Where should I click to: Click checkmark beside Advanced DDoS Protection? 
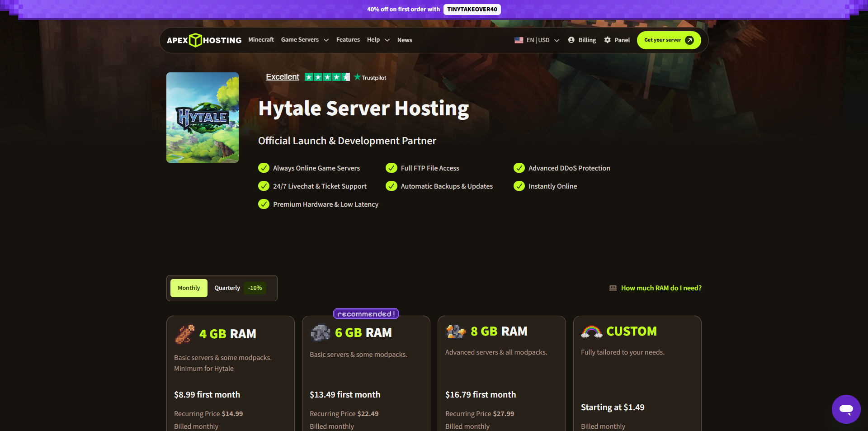click(519, 168)
